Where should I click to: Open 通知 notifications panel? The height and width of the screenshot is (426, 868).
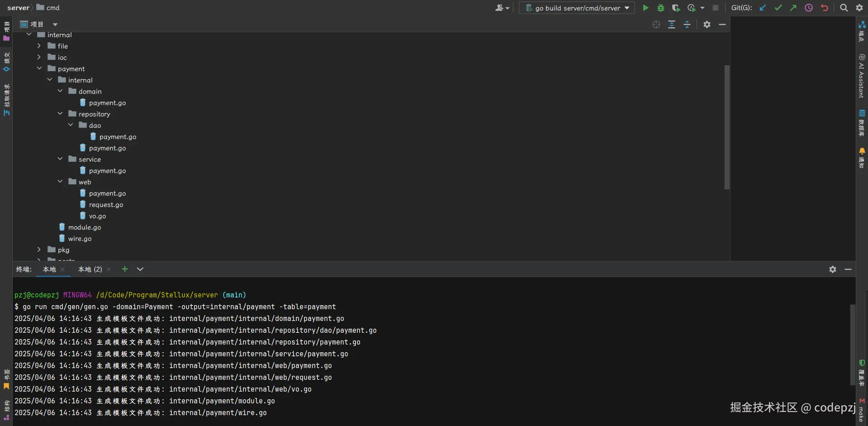click(862, 158)
